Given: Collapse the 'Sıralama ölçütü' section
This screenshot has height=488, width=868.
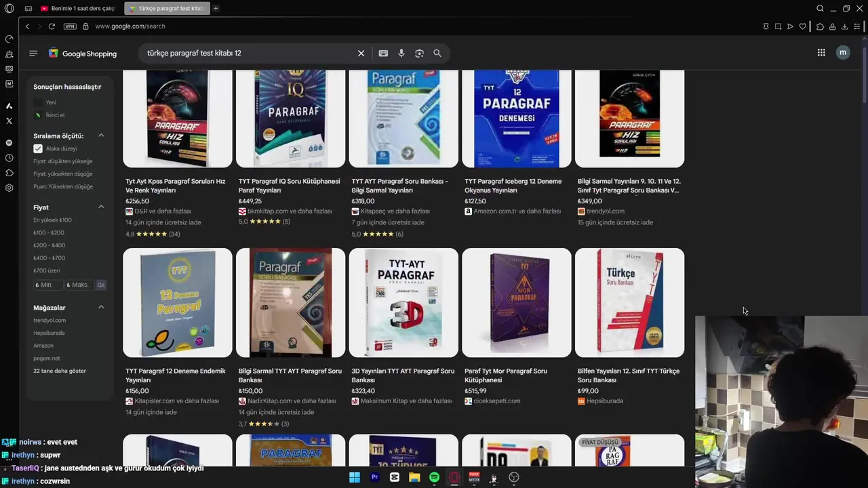Looking at the screenshot, I should [x=101, y=136].
